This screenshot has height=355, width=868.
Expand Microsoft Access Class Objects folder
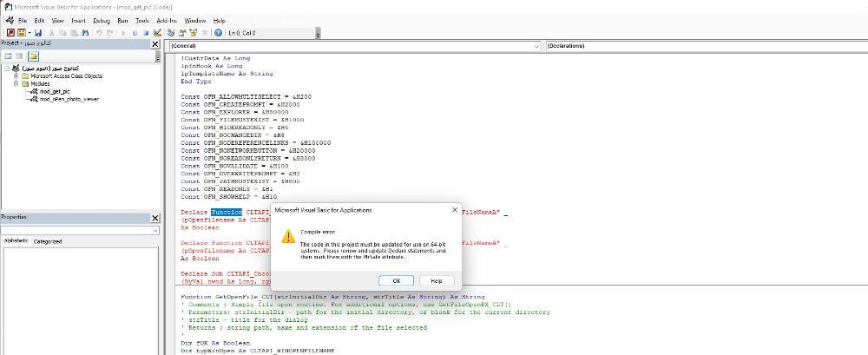pos(16,76)
